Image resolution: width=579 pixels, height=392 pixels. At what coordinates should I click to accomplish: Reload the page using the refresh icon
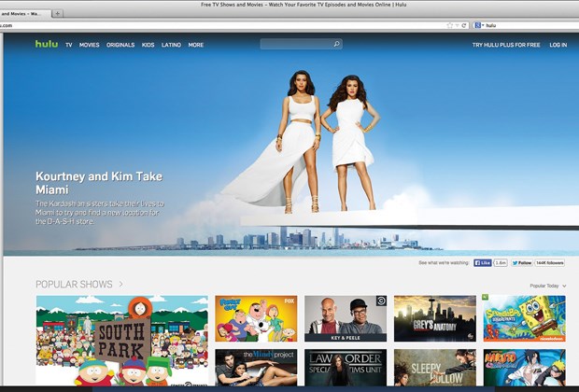464,25
